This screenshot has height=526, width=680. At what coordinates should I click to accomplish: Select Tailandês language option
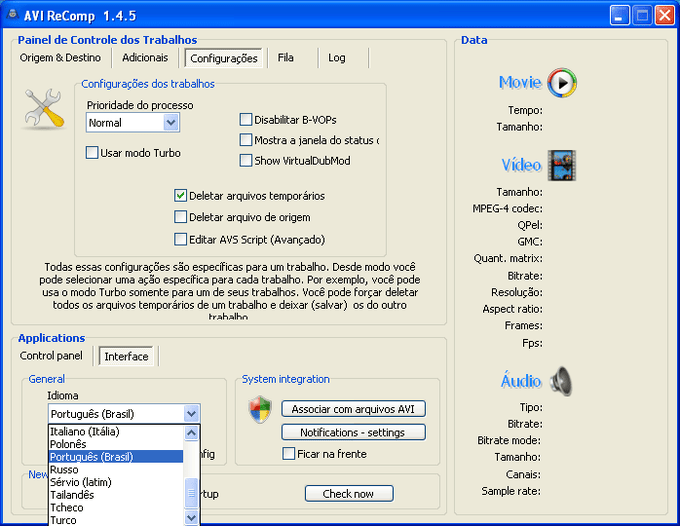[x=116, y=495]
